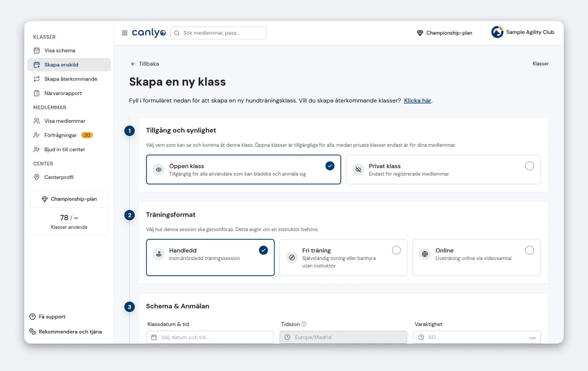Viewport: 588px width, 371px height.
Task: Click the Varaktighet minutes field
Action: [x=477, y=337]
